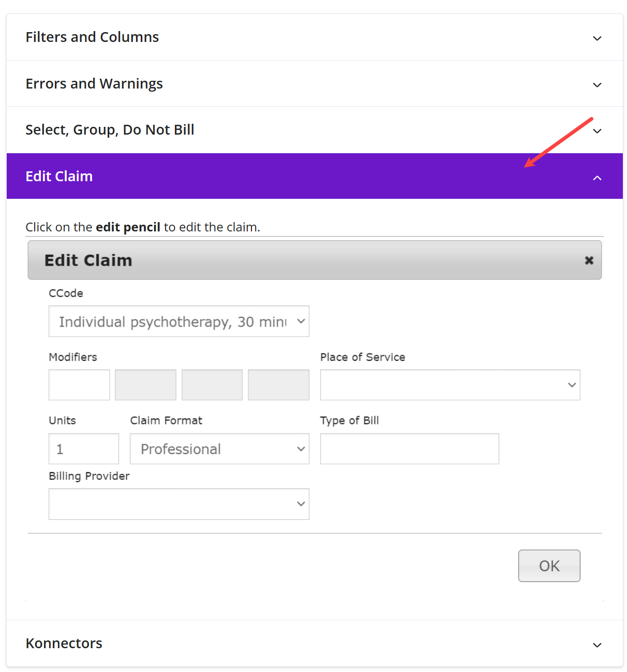The width and height of the screenshot is (627, 672).
Task: Expand the Select, Group, Do Not Bill chevron
Action: (x=597, y=131)
